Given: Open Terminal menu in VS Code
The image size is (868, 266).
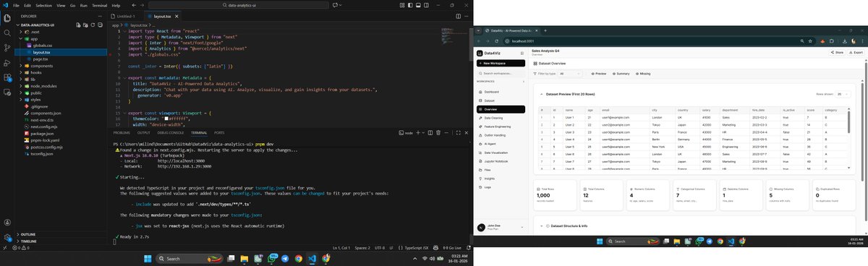Looking at the screenshot, I should pyautogui.click(x=99, y=5).
